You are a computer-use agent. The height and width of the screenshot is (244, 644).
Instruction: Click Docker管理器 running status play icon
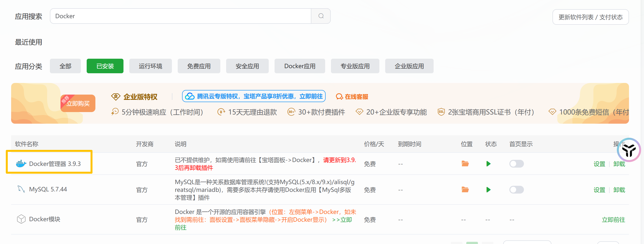point(488,164)
